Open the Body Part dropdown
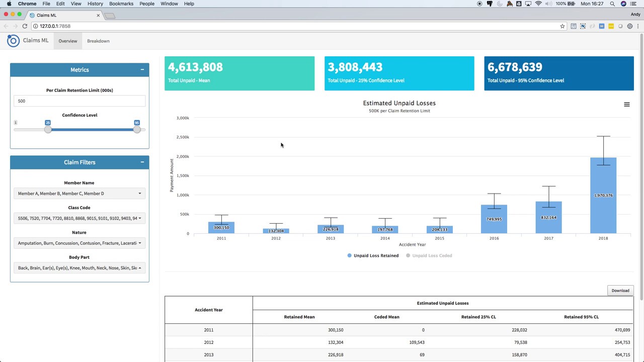This screenshot has width=644, height=362. [x=79, y=268]
